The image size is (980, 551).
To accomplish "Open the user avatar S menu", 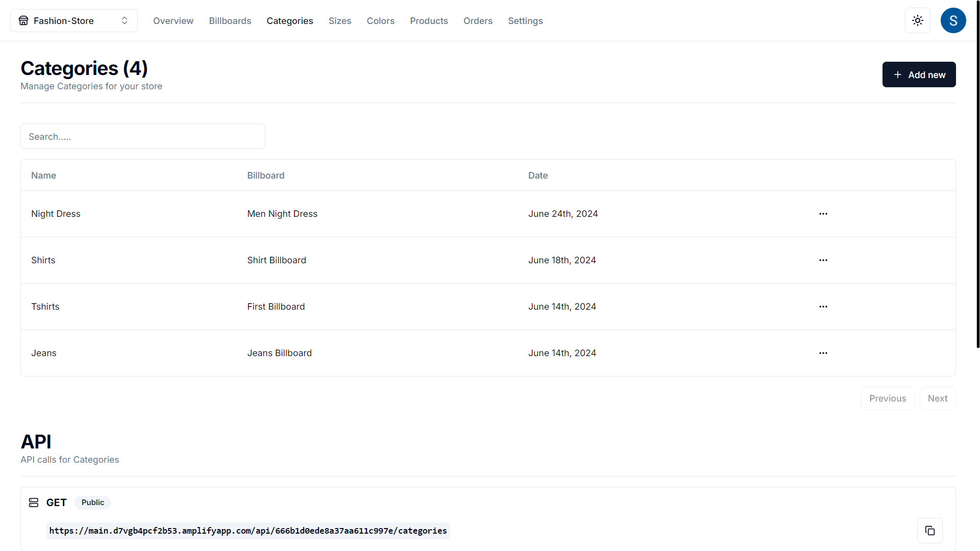I will 953,20.
